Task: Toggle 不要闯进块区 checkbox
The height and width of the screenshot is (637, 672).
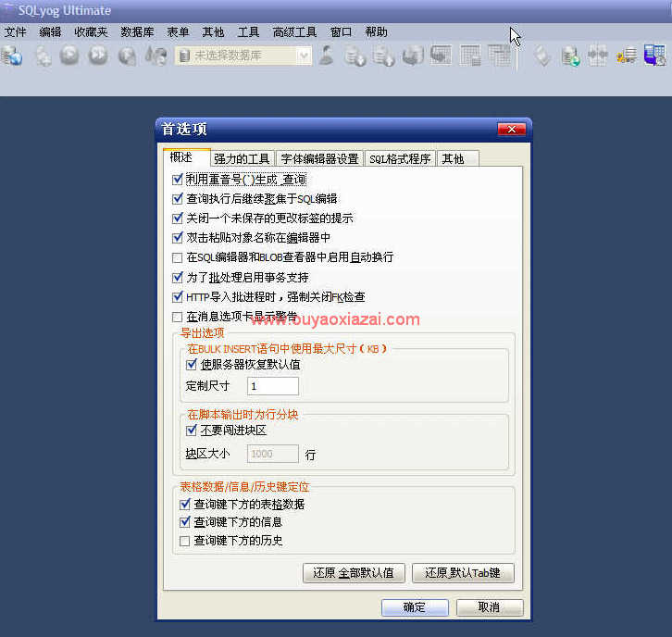Action: tap(192, 430)
